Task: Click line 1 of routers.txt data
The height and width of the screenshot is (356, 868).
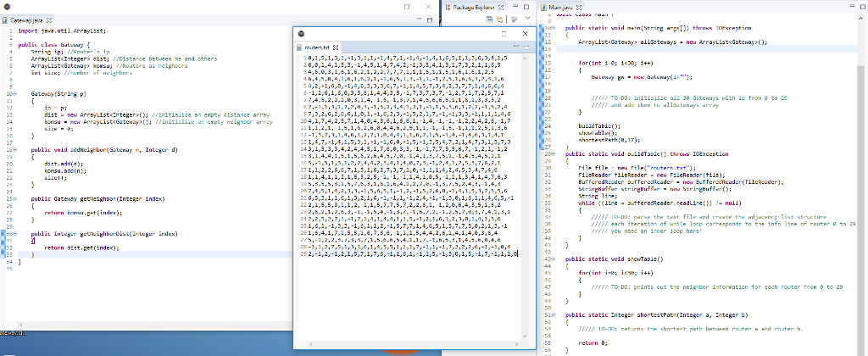Action: [408, 58]
